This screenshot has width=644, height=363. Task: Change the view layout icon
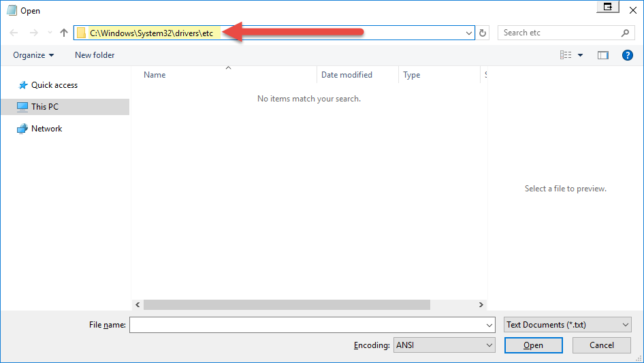(x=566, y=55)
